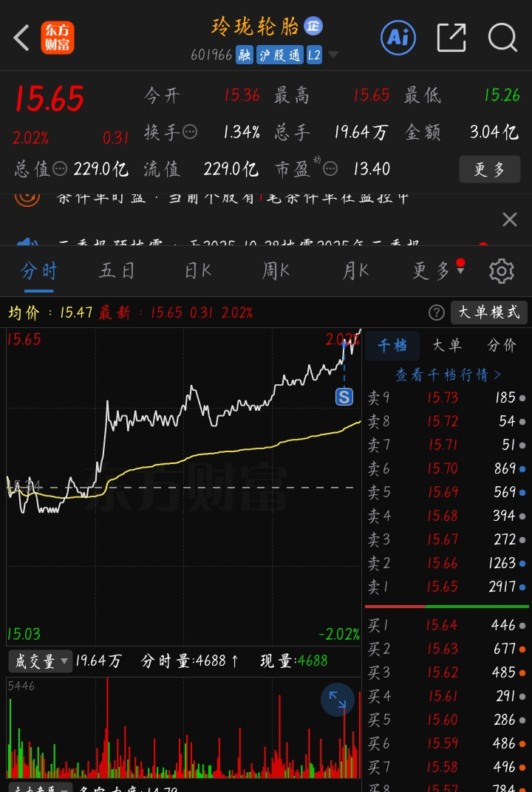Tap the 买2 row at 15.63
The height and width of the screenshot is (792, 532).
click(447, 649)
